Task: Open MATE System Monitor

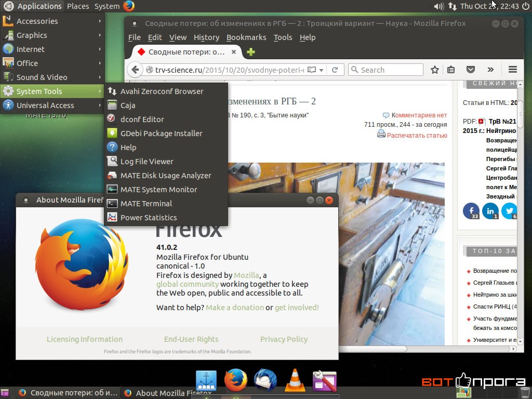Action: (x=166, y=190)
